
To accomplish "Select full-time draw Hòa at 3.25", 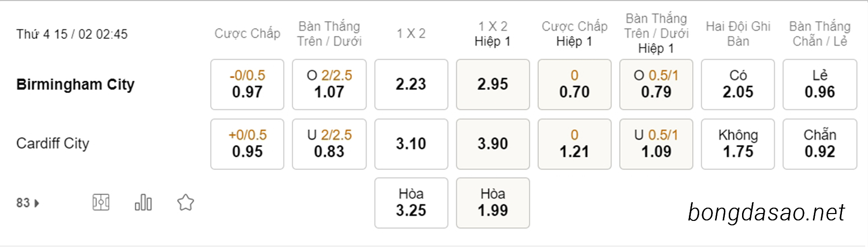I will click(411, 203).
